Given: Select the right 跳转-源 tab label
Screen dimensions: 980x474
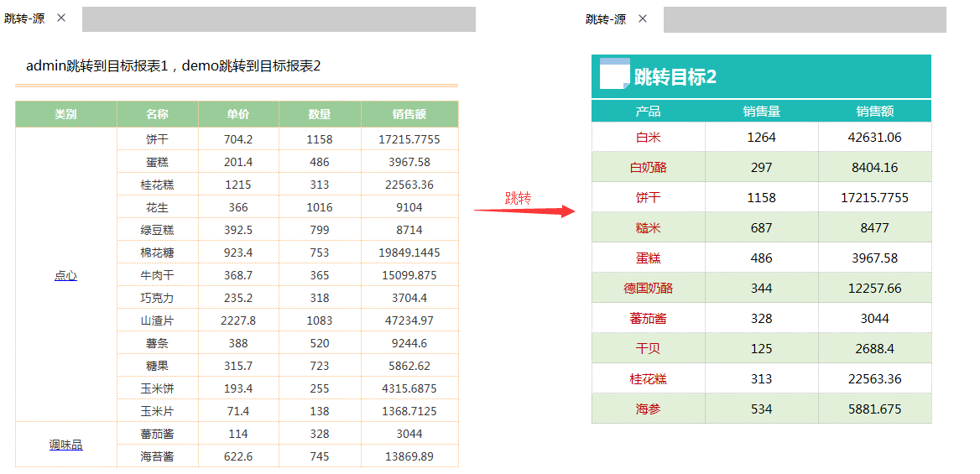Looking at the screenshot, I should pyautogui.click(x=606, y=18).
